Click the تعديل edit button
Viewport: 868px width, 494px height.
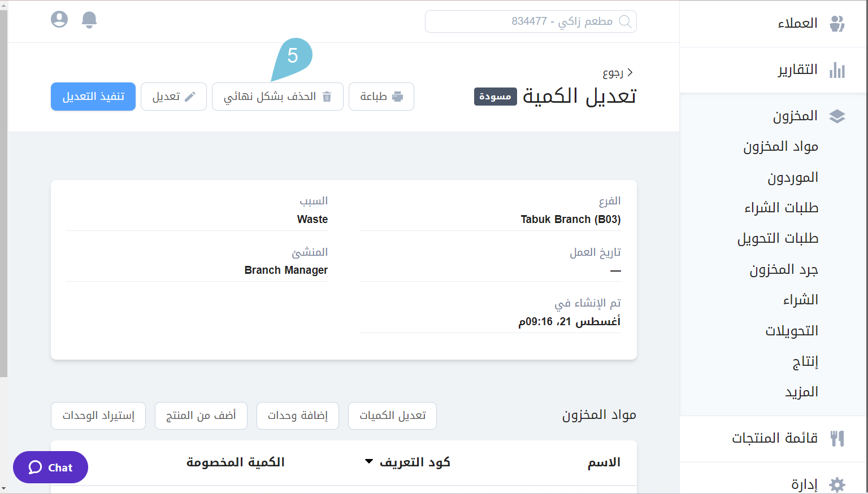click(x=173, y=97)
